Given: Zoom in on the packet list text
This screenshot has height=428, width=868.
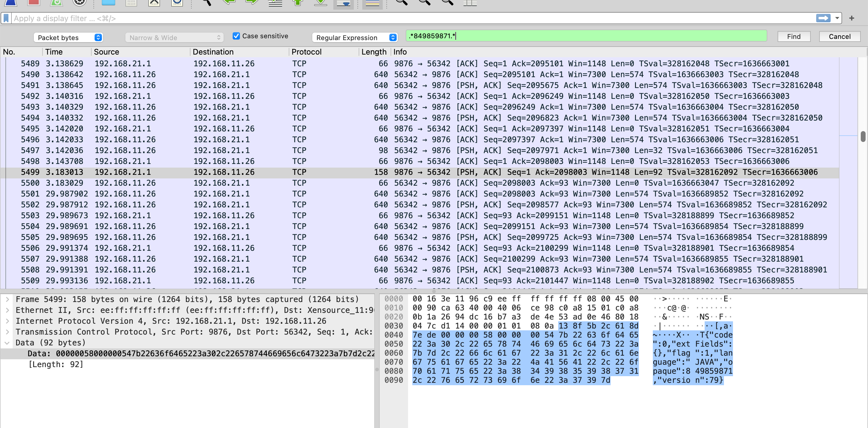Looking at the screenshot, I should [x=401, y=3].
